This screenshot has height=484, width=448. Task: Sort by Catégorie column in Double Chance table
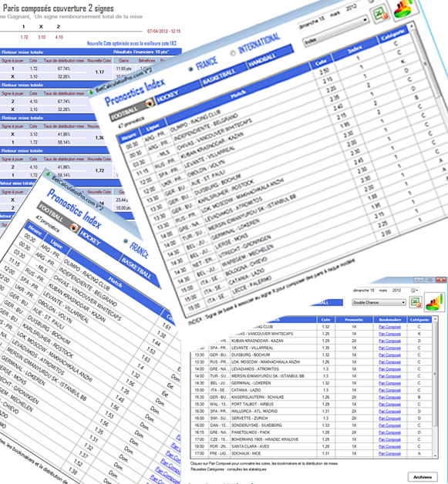point(419,320)
